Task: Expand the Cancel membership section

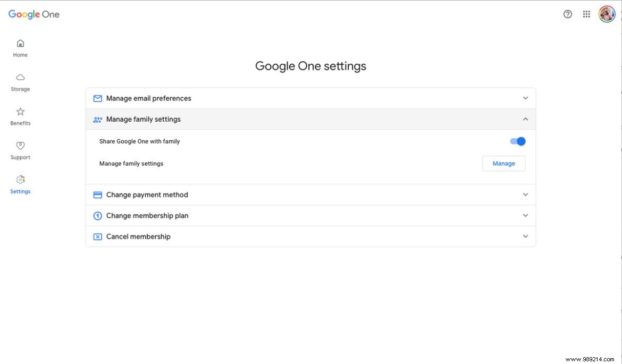Action: click(x=525, y=236)
